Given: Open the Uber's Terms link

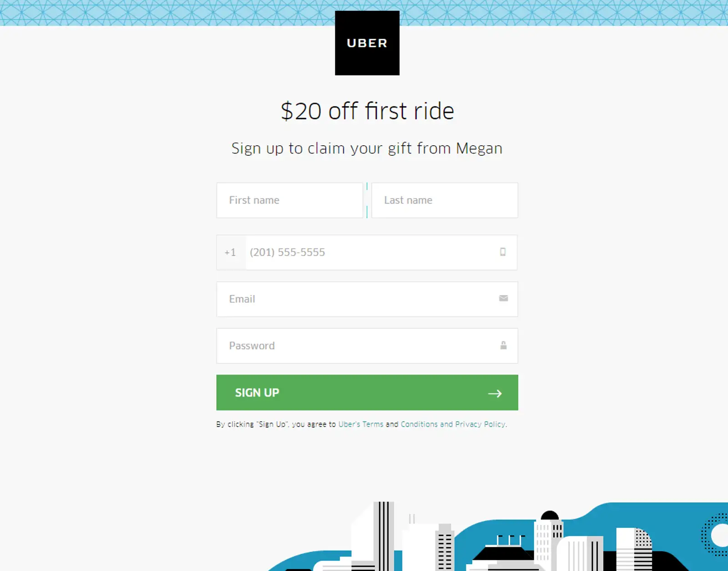Looking at the screenshot, I should click(x=361, y=424).
